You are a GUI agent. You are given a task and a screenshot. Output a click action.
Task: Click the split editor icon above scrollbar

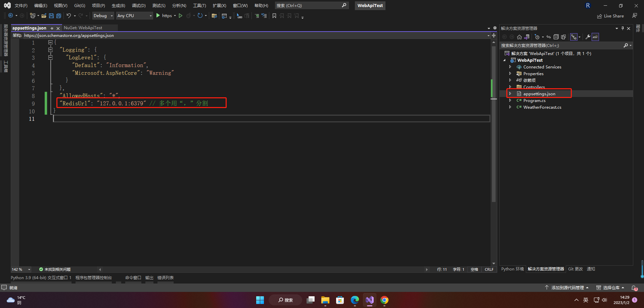494,35
